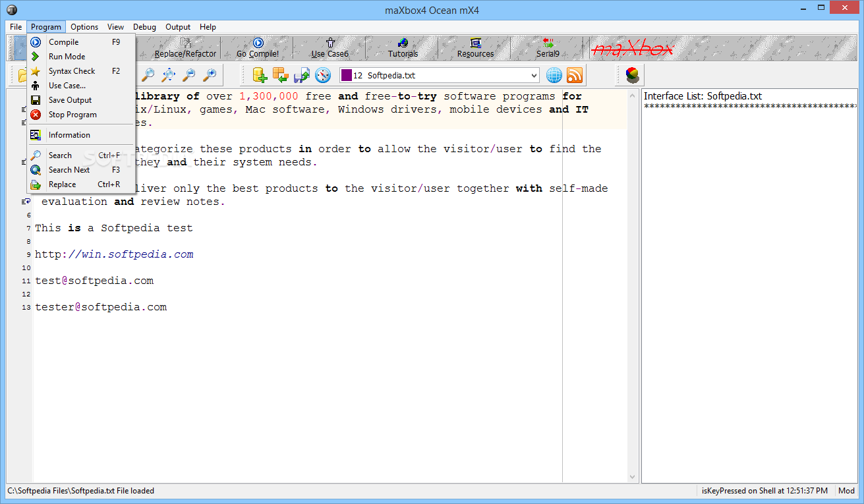The image size is (864, 504).
Task: Click test@softpedia.com on line 11
Action: coord(94,281)
